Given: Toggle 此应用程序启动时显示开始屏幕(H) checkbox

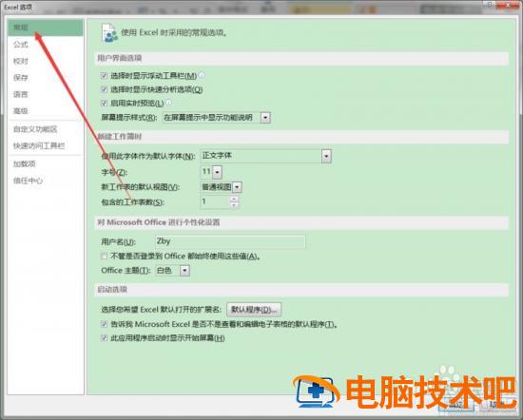Looking at the screenshot, I should tap(104, 338).
